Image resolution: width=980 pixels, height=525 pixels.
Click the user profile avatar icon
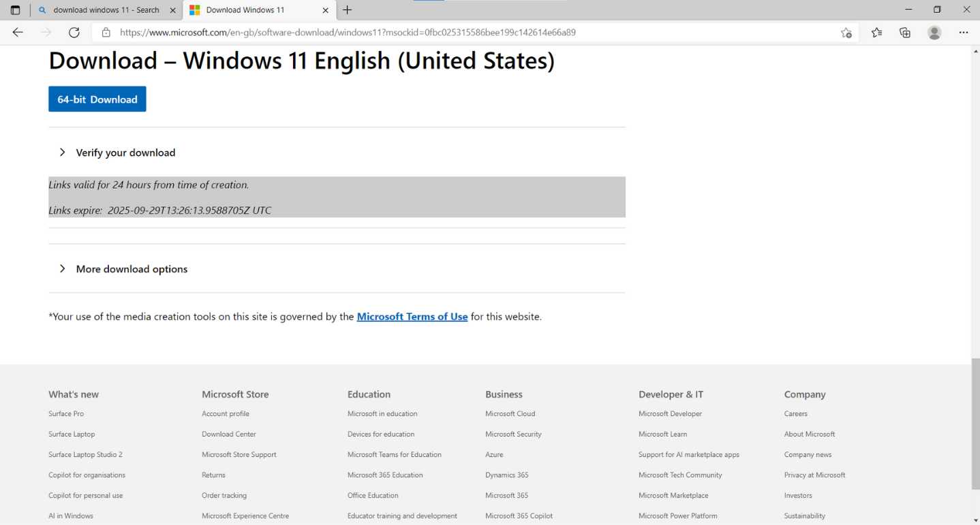coord(934,32)
